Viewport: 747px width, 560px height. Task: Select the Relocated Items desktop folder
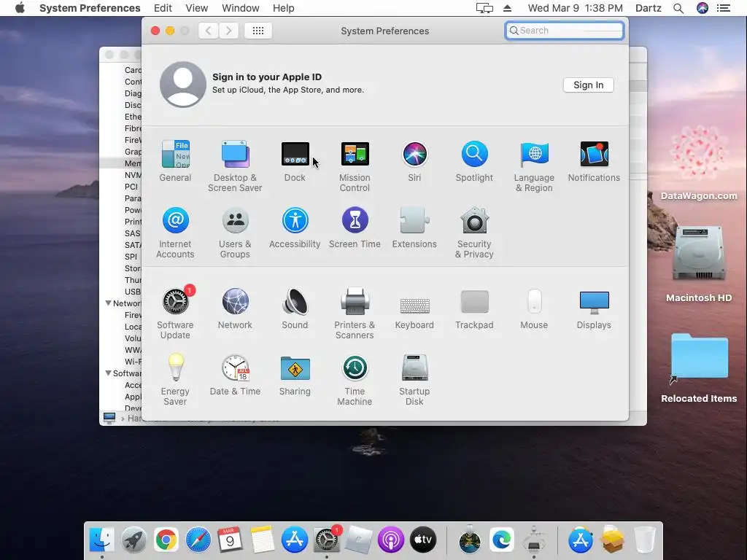699,368
